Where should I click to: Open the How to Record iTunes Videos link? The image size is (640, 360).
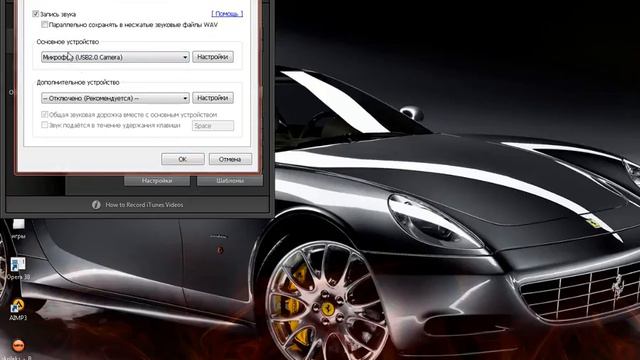(x=144, y=205)
